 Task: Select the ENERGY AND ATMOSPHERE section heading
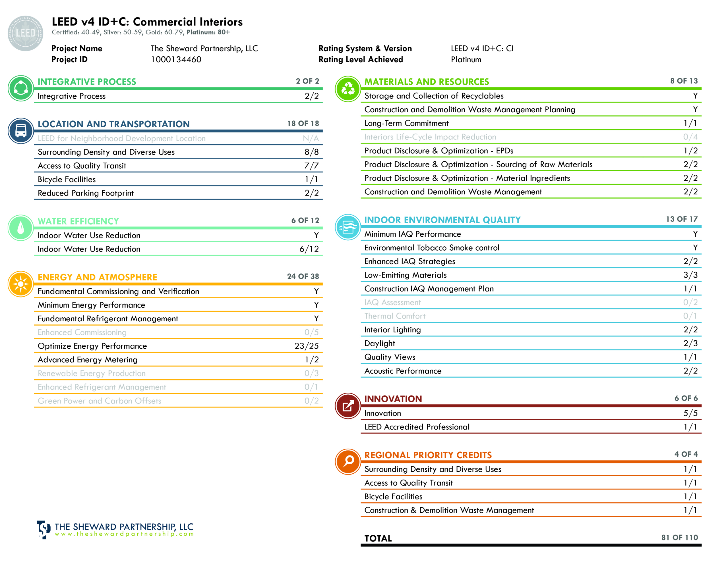[x=97, y=277]
